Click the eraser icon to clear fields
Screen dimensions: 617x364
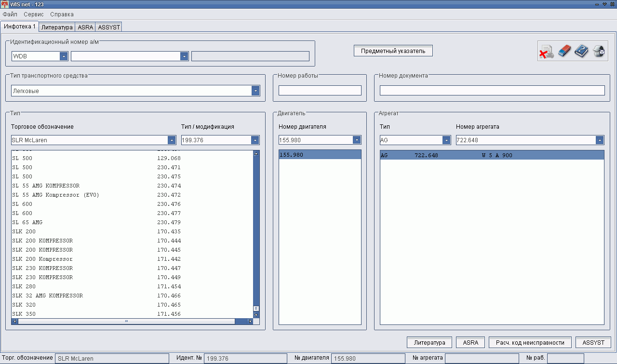pyautogui.click(x=564, y=51)
